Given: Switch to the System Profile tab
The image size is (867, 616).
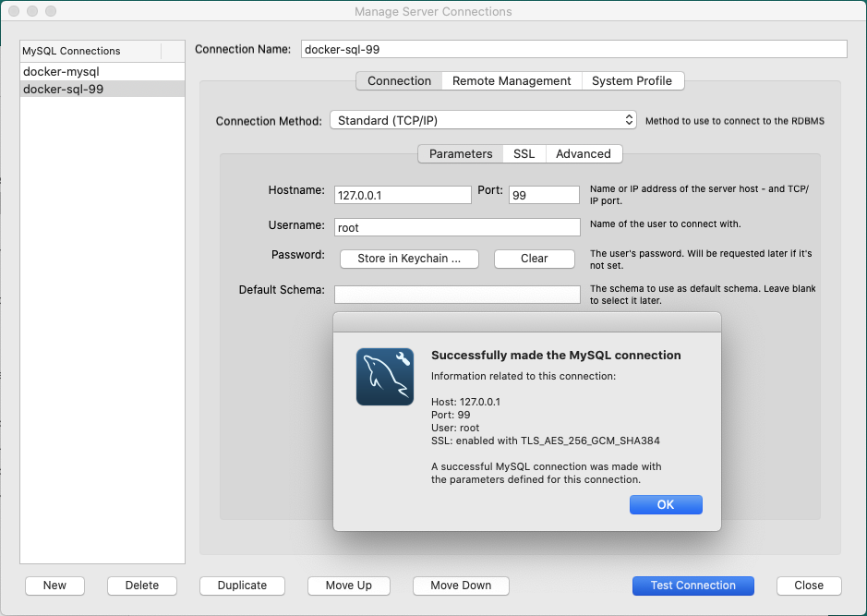Looking at the screenshot, I should pos(632,81).
